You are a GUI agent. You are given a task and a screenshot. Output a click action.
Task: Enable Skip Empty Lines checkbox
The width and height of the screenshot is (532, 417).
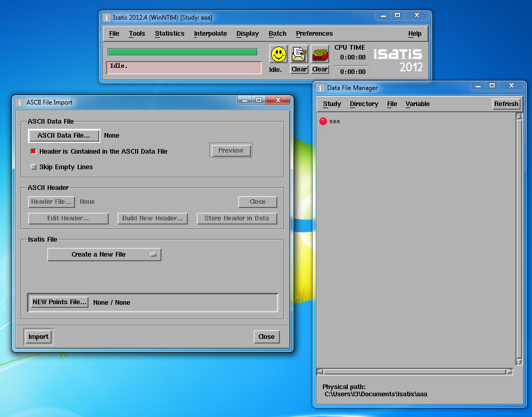[33, 167]
